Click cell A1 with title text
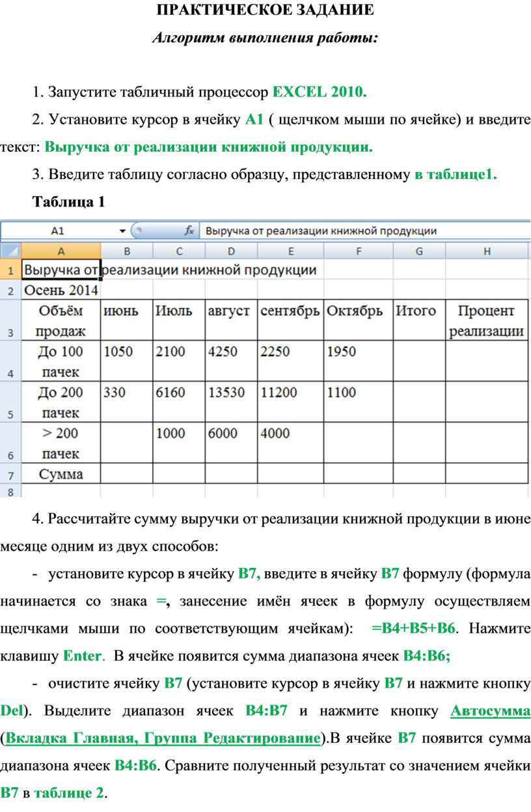This screenshot has width=531, height=812. point(61,270)
